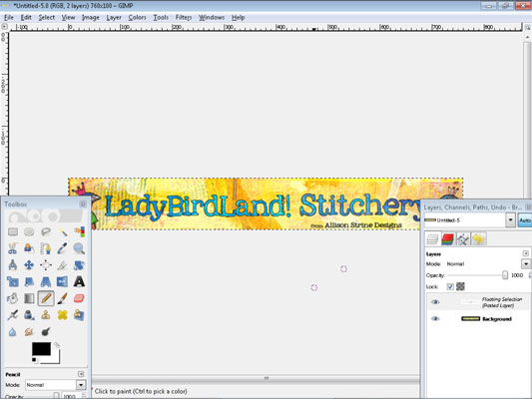Select the Fuzzy Select wand tool

63,231
